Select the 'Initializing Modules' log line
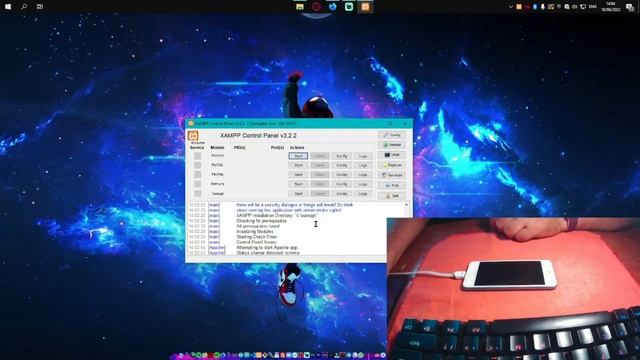 255,231
